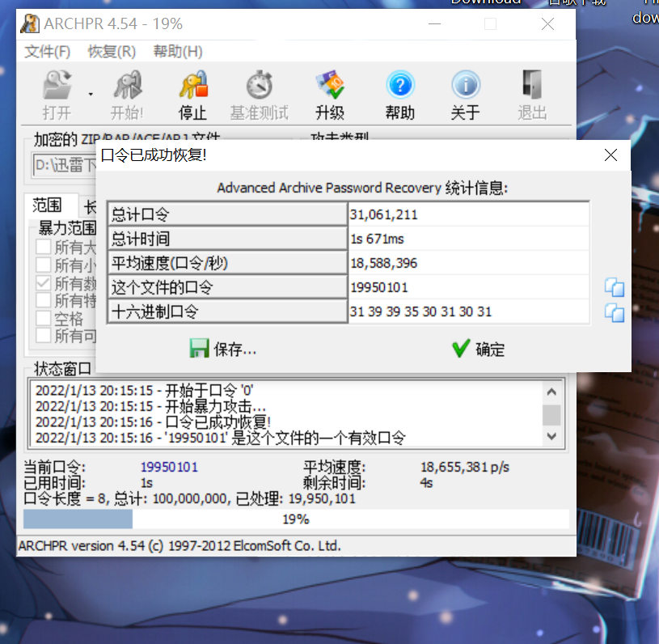The width and height of the screenshot is (659, 644).
Task: Click the status bar ARCHPR version text
Action: [x=180, y=546]
